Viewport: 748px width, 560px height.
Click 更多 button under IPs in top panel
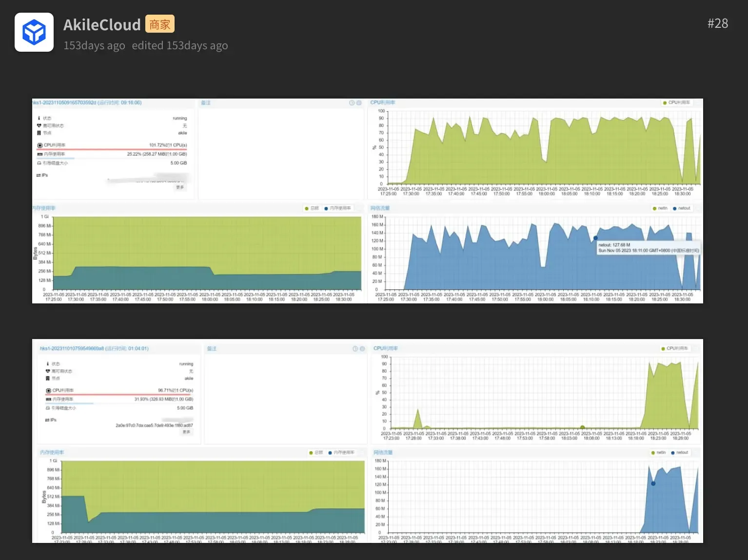180,187
